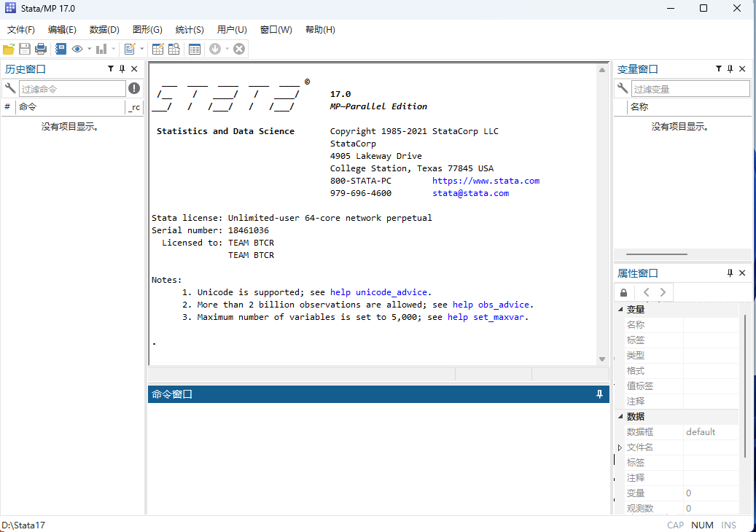The image size is (756, 532).
Task: Click the next arrow in 属性窗口
Action: coord(663,292)
